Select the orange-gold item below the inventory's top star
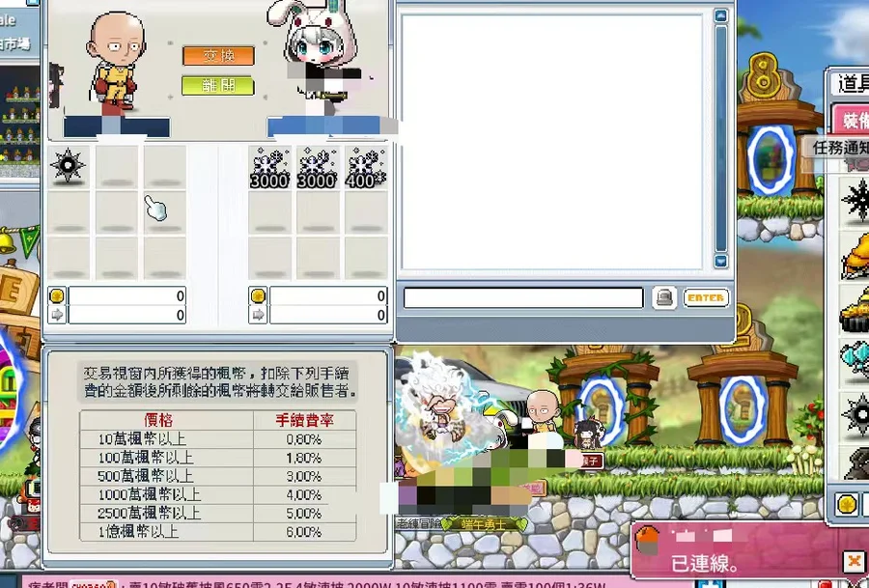The height and width of the screenshot is (588, 869). pos(855,255)
